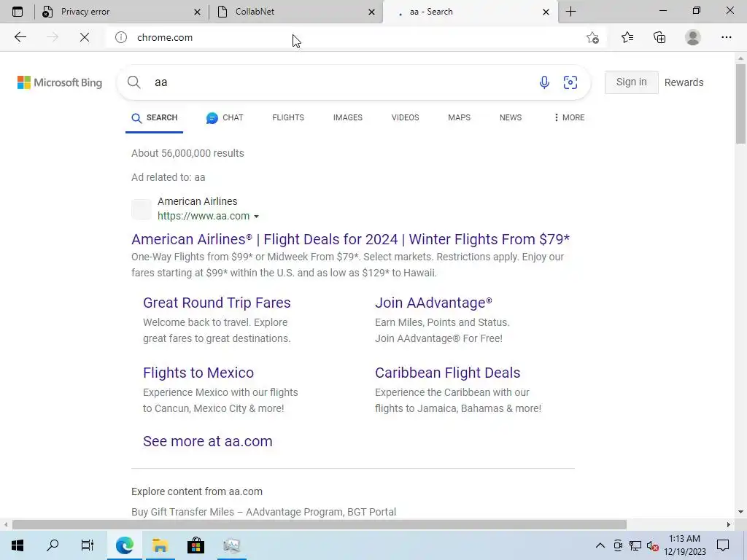Open the monitor app taskbar icon

[x=231, y=545]
